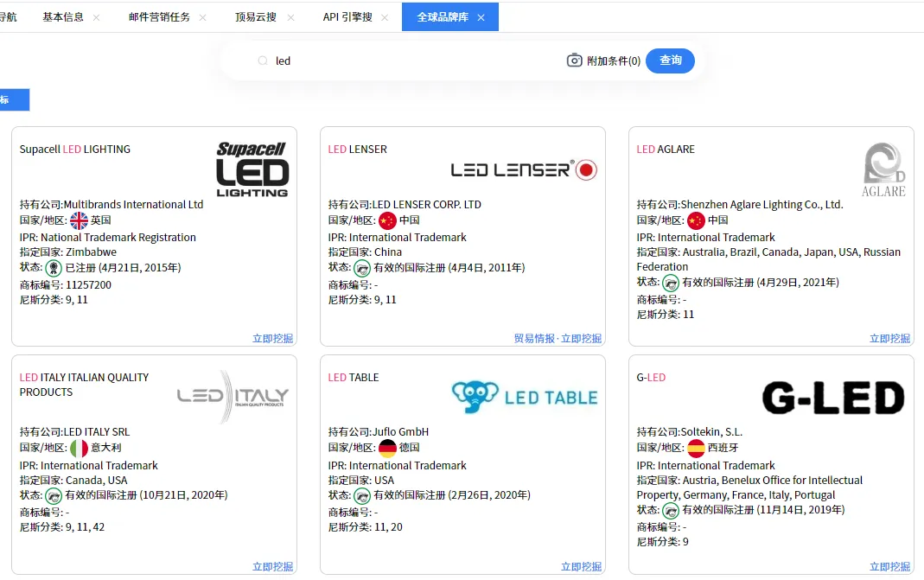Click 立即挖掘 on Supacell LED LIGHTING card
Viewport: 924px width, 580px height.
click(x=273, y=338)
